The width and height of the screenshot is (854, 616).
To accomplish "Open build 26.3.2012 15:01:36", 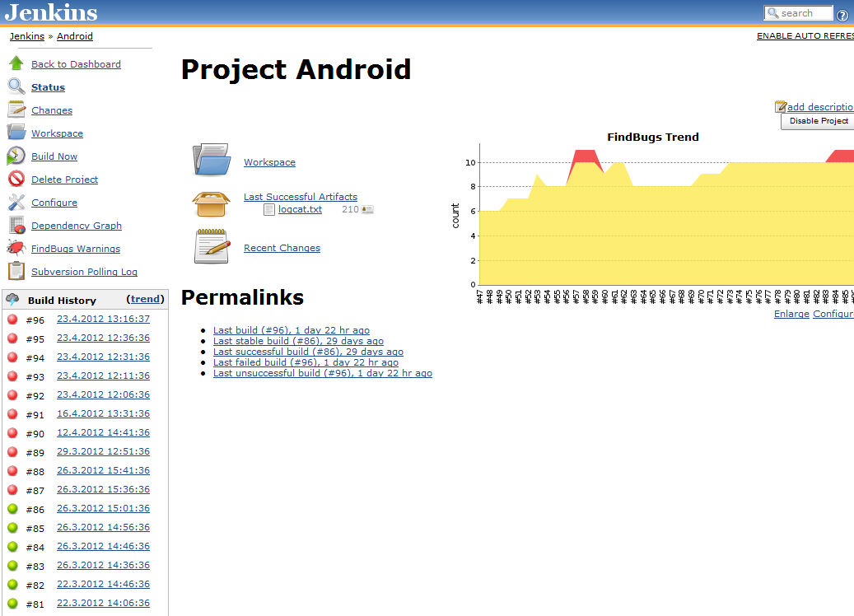I will tap(104, 508).
